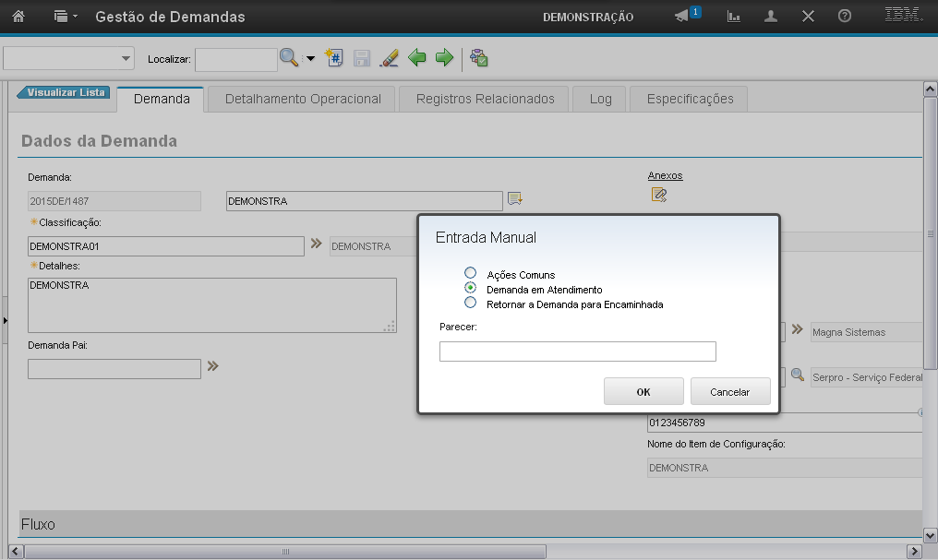Choose Retornar a Demanda para Encaminhada option

coord(471,303)
